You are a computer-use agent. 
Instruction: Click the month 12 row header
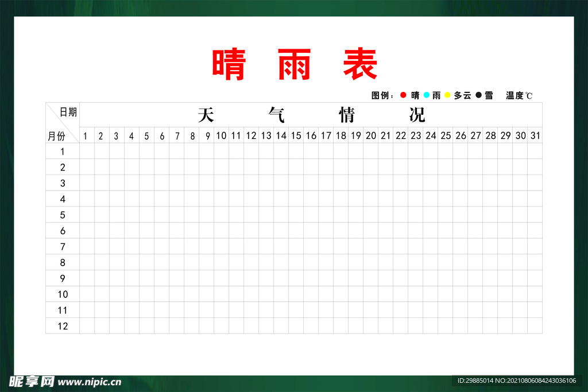coord(63,326)
